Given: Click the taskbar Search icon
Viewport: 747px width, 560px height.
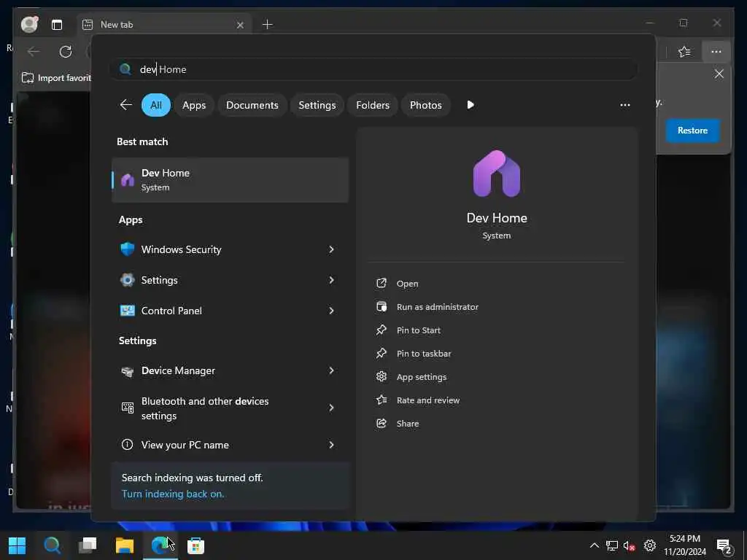Looking at the screenshot, I should 52,545.
